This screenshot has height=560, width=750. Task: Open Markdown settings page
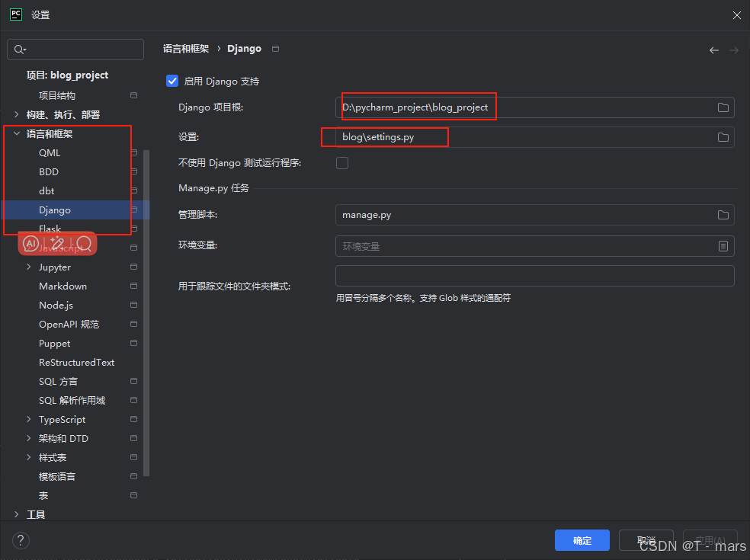pos(62,286)
